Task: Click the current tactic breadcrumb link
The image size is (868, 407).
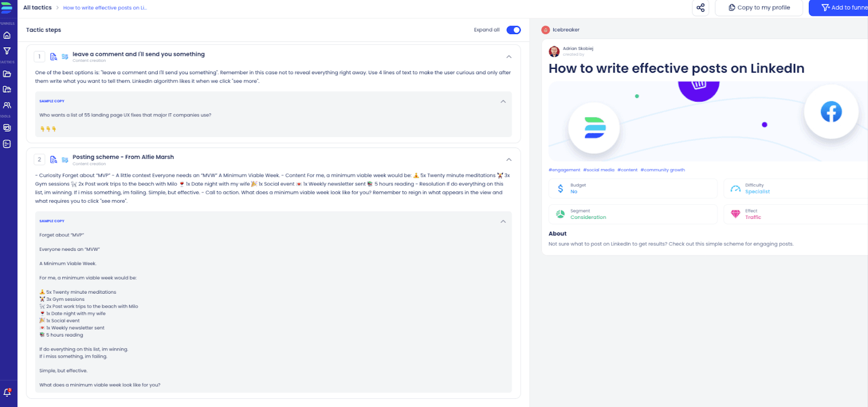Action: click(x=105, y=8)
